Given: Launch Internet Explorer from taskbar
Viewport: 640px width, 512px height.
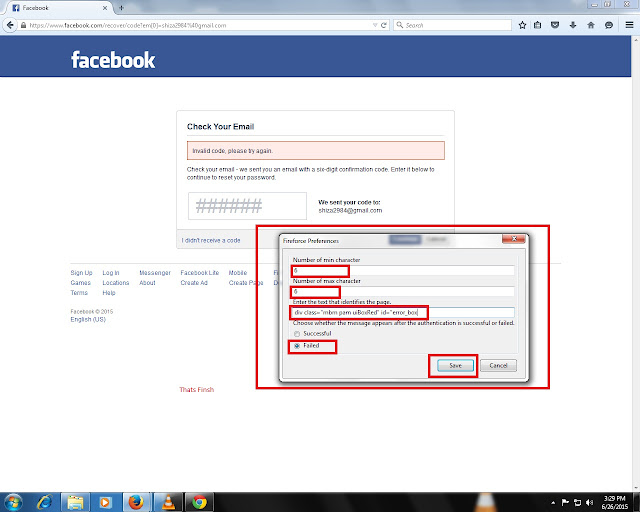Looking at the screenshot, I should 44,502.
